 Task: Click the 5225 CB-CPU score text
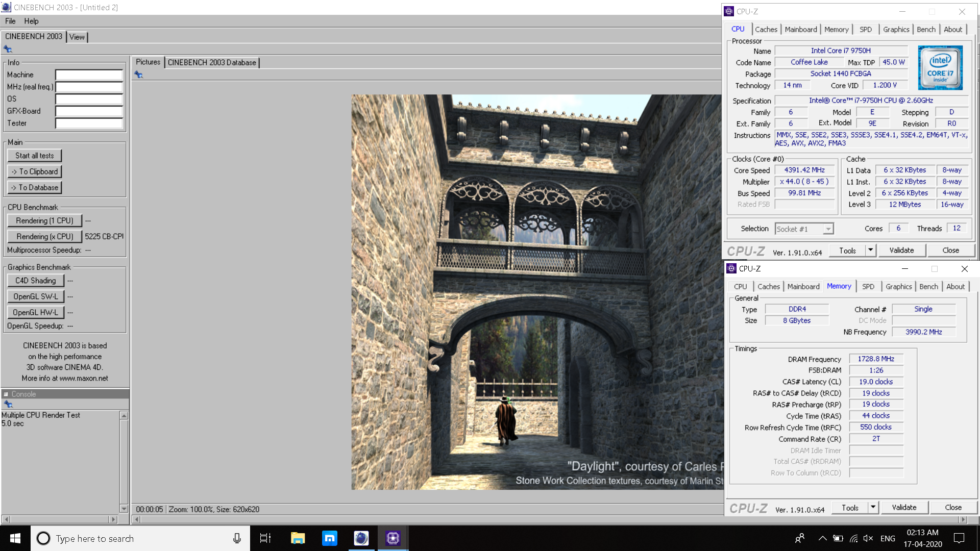(x=104, y=236)
